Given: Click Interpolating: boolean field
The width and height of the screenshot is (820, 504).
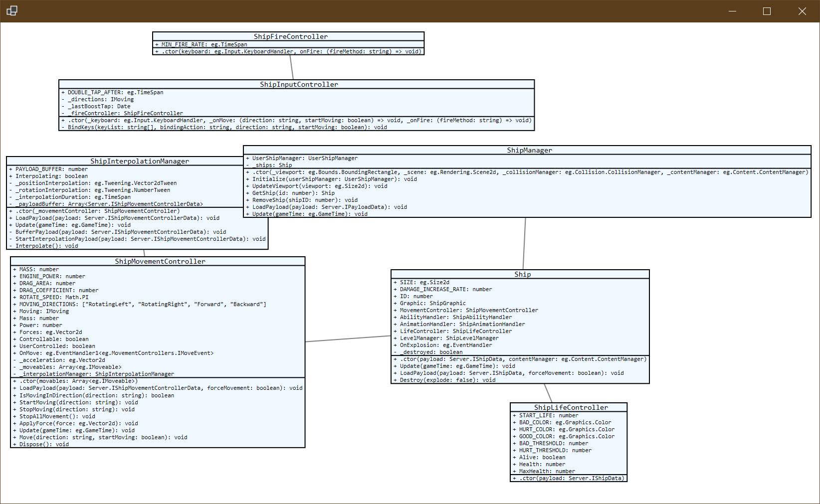Looking at the screenshot, I should (x=48, y=176).
